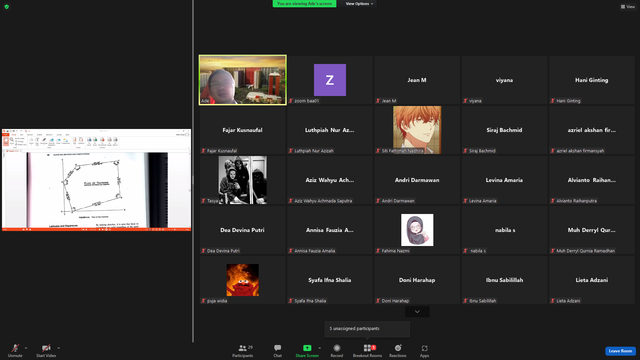Open the Chat panel
Screen dimensions: 640x360
[x=278, y=350]
